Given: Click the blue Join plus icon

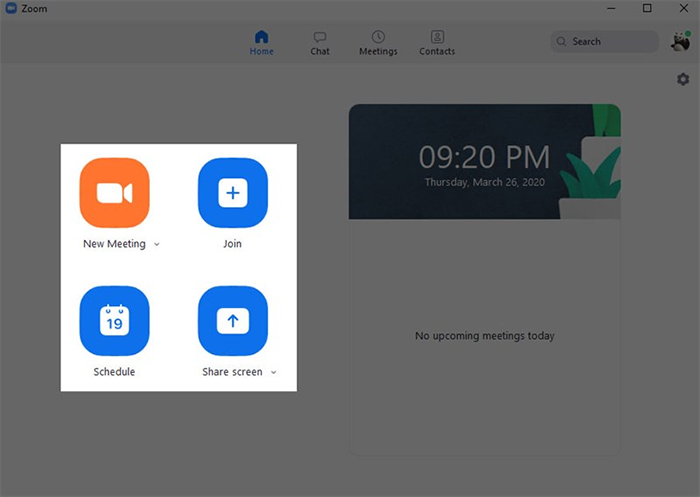Looking at the screenshot, I should coord(233,193).
